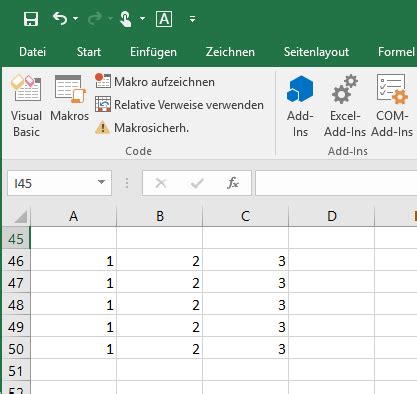The width and height of the screenshot is (417, 394).
Task: Click cell B50 containing 2
Action: 160,349
